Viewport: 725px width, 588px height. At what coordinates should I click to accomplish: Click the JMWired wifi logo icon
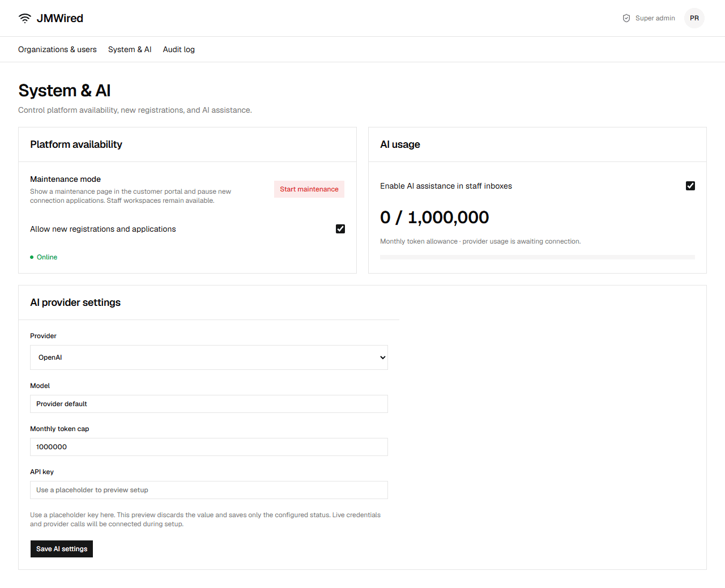[25, 18]
